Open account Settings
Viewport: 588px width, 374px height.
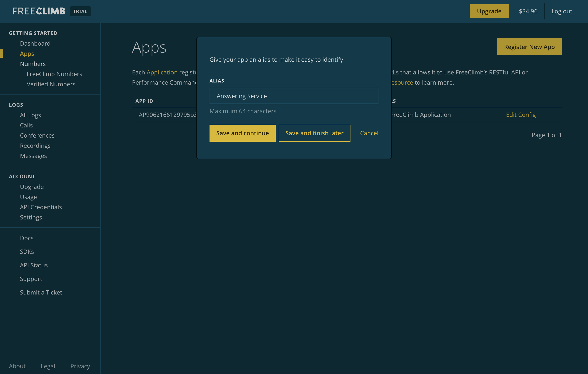tap(31, 217)
